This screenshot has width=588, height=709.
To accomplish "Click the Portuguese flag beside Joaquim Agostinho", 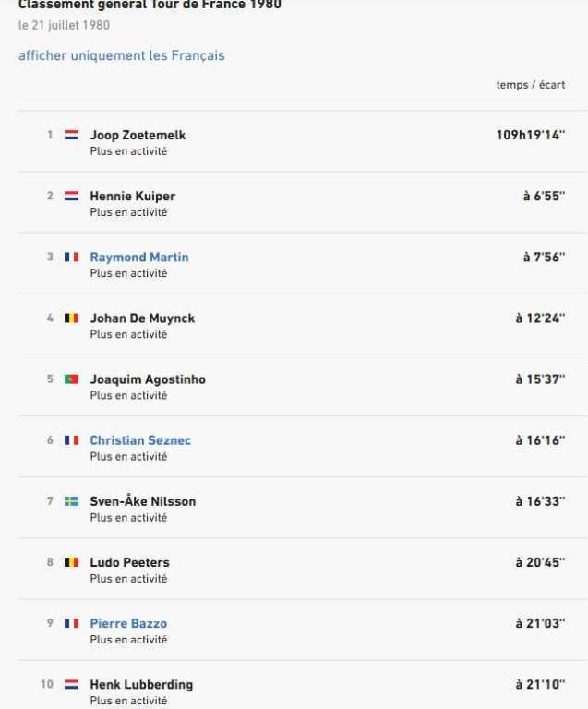I will point(71,379).
